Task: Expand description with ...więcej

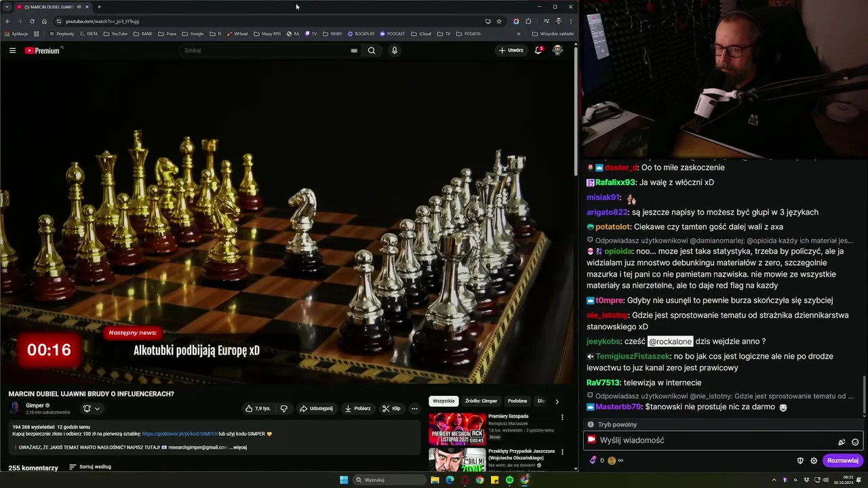Action: click(238, 447)
